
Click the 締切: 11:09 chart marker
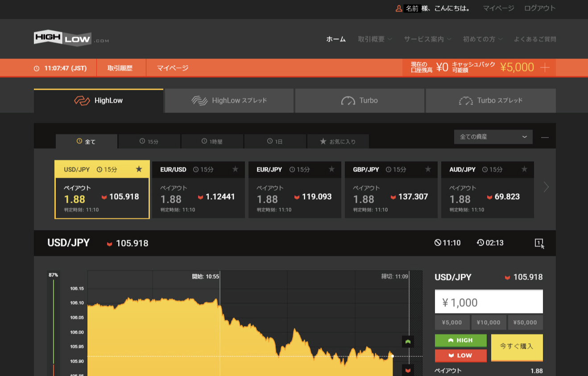(394, 276)
